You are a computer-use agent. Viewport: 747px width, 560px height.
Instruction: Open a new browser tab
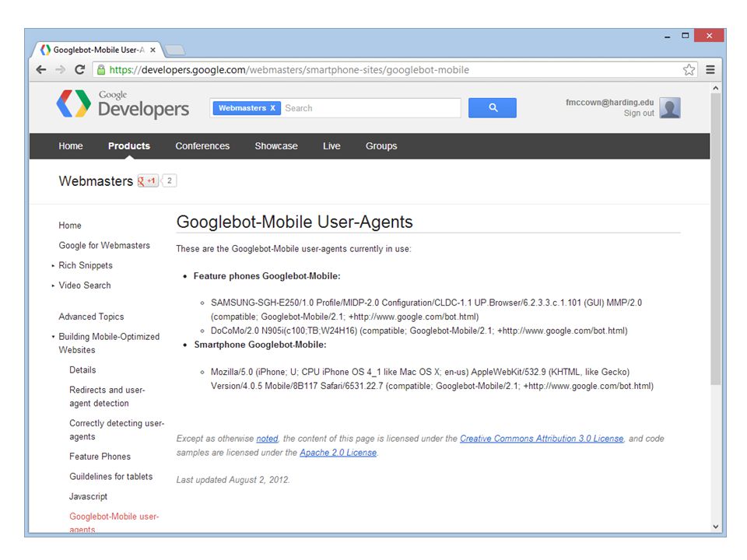click(175, 50)
